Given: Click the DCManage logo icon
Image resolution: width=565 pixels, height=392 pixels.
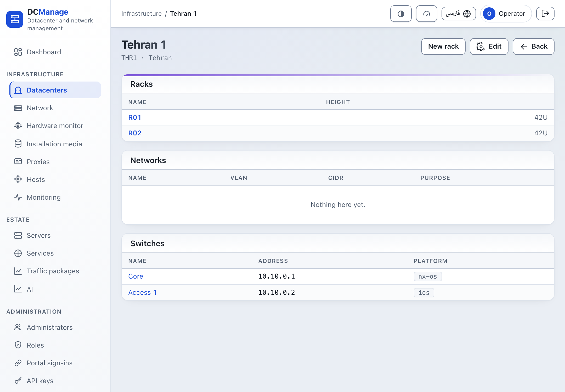Looking at the screenshot, I should pos(15,19).
